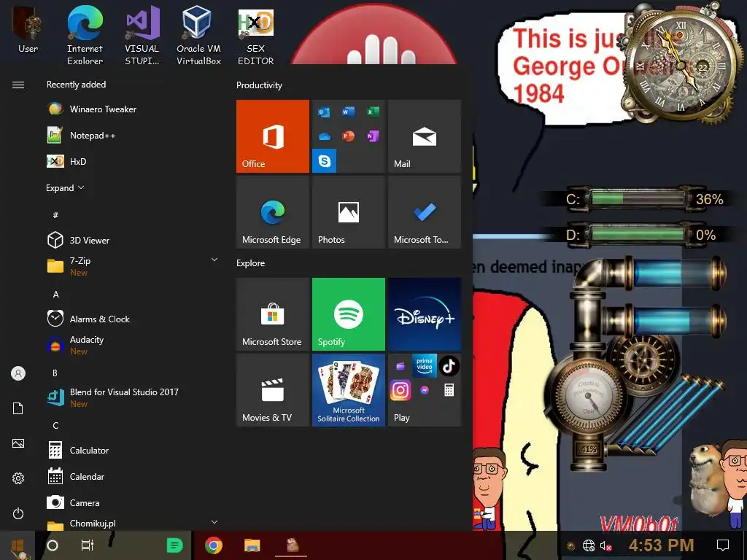Open the Movies & TV tile
Image resolution: width=747 pixels, height=560 pixels.
pos(273,390)
